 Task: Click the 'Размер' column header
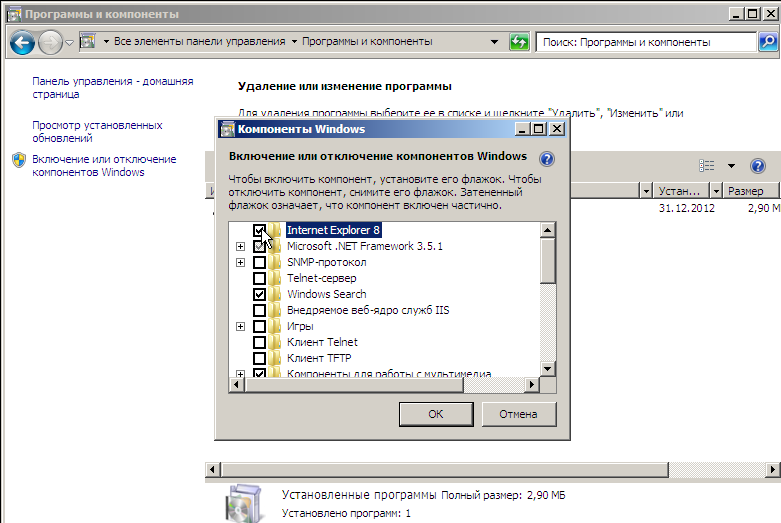[752, 191]
